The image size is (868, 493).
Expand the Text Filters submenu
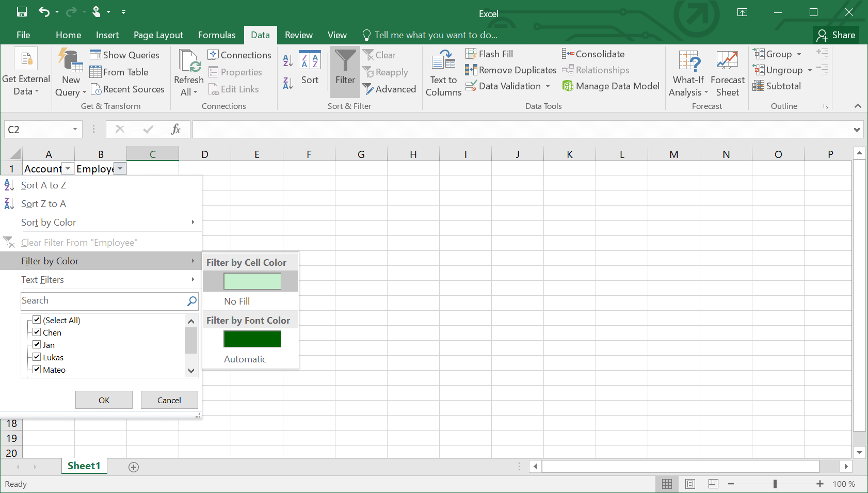pyautogui.click(x=43, y=279)
